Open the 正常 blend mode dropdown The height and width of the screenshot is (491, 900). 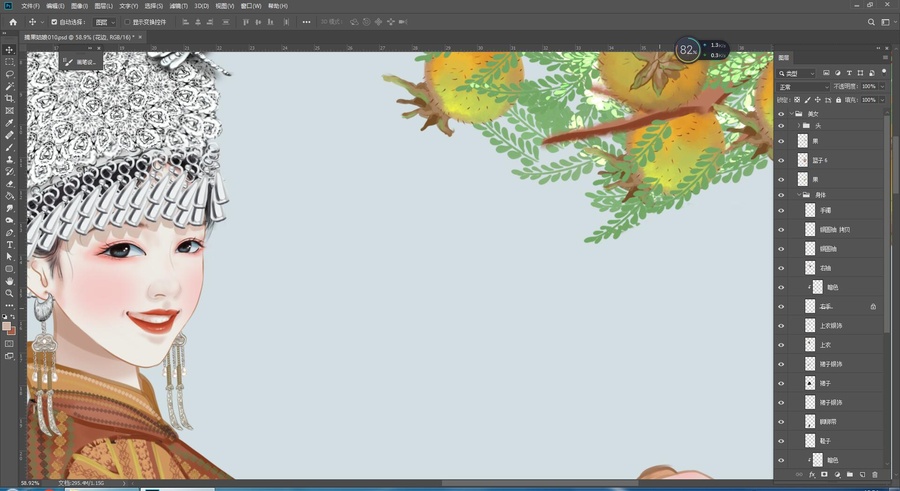click(803, 87)
